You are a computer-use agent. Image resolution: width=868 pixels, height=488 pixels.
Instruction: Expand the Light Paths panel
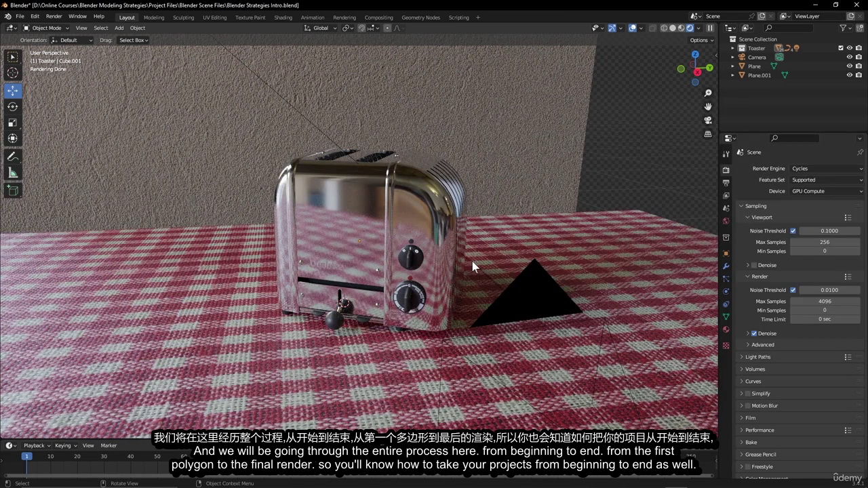(x=757, y=357)
